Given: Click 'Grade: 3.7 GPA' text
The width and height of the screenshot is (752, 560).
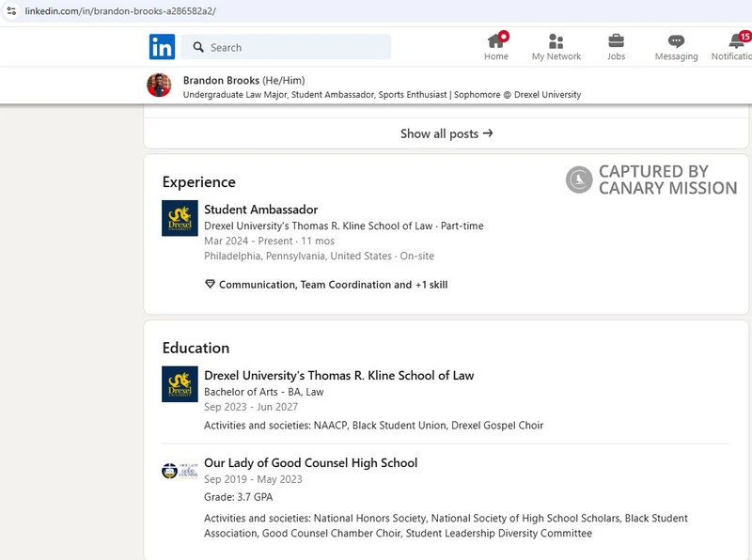Looking at the screenshot, I should [239, 497].
